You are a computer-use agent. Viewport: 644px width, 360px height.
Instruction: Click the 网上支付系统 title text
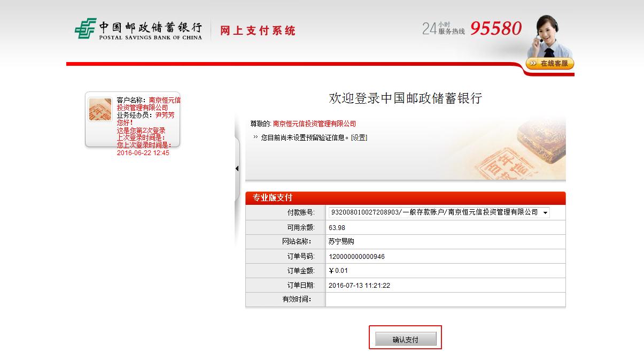tap(258, 30)
